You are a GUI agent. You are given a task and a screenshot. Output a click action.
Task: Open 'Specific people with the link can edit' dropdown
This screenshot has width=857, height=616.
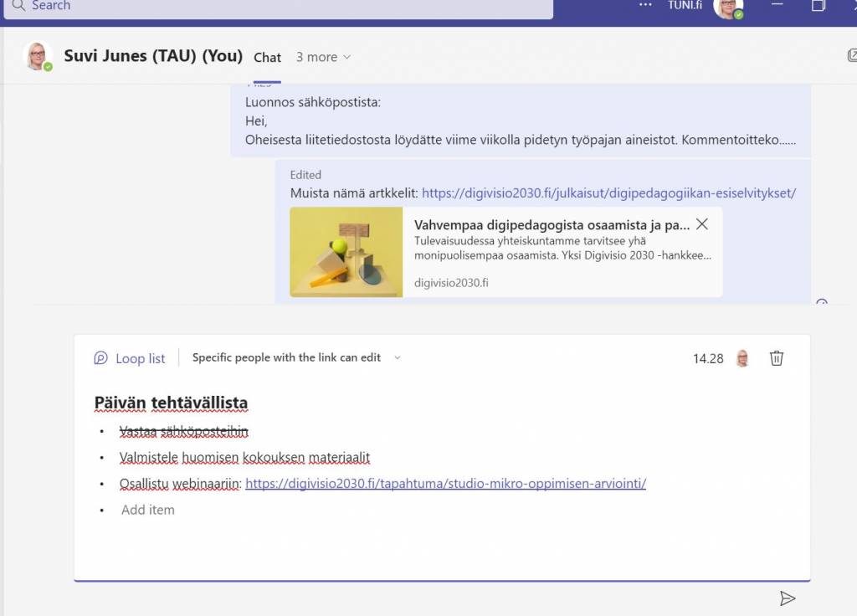click(288, 357)
